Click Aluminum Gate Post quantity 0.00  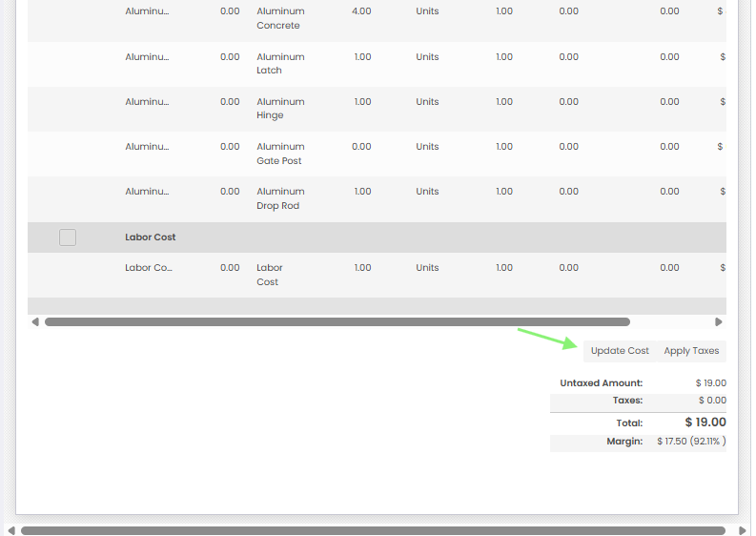click(x=361, y=147)
